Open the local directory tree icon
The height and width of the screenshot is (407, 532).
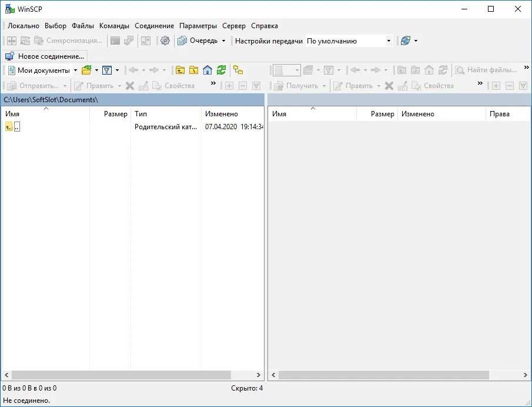click(x=238, y=70)
